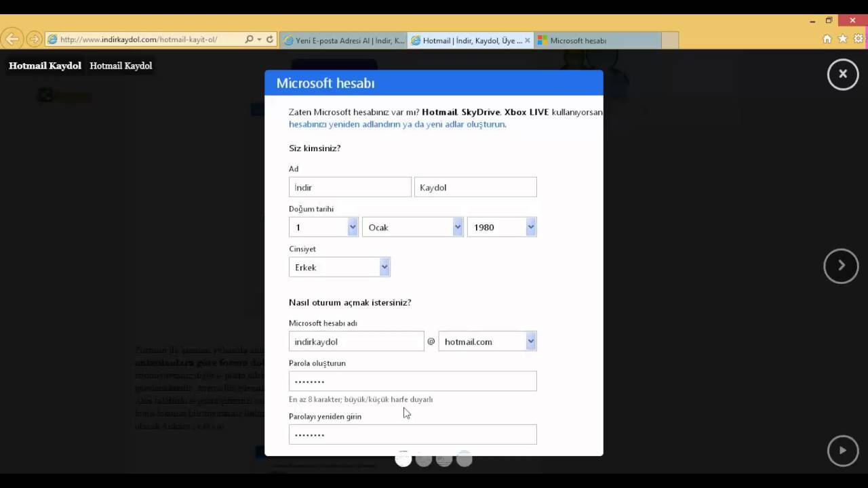Refresh the page with the reload icon
Image resolution: width=868 pixels, height=488 pixels.
click(270, 40)
